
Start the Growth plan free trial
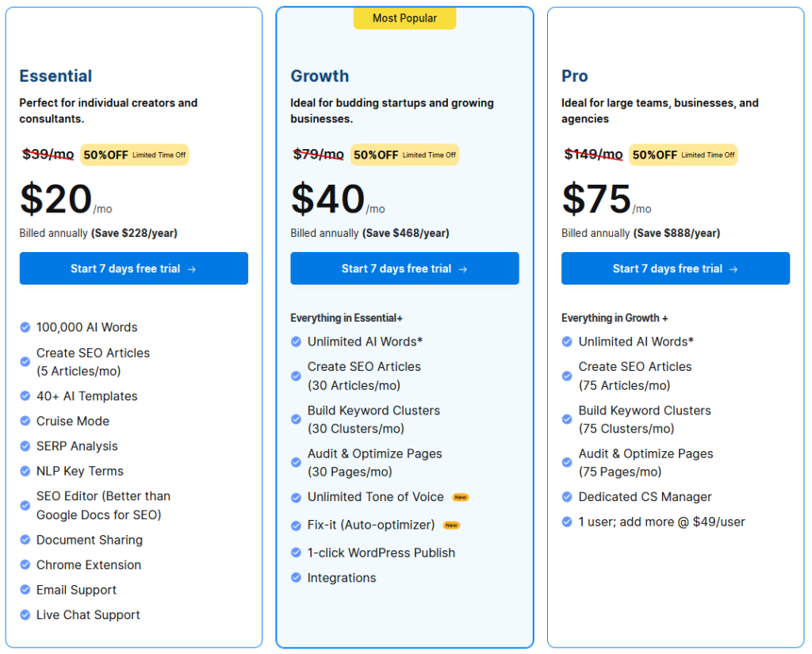click(x=404, y=269)
